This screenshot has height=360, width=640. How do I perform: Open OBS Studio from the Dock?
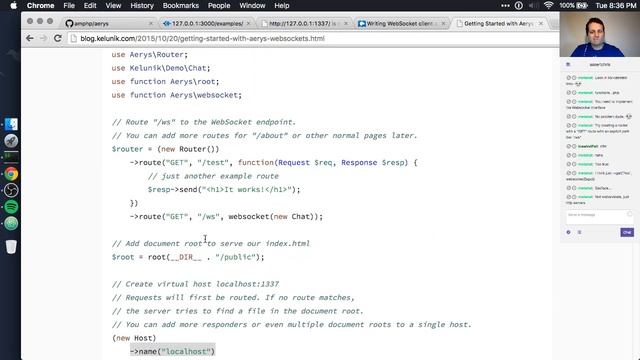pyautogui.click(x=11, y=190)
